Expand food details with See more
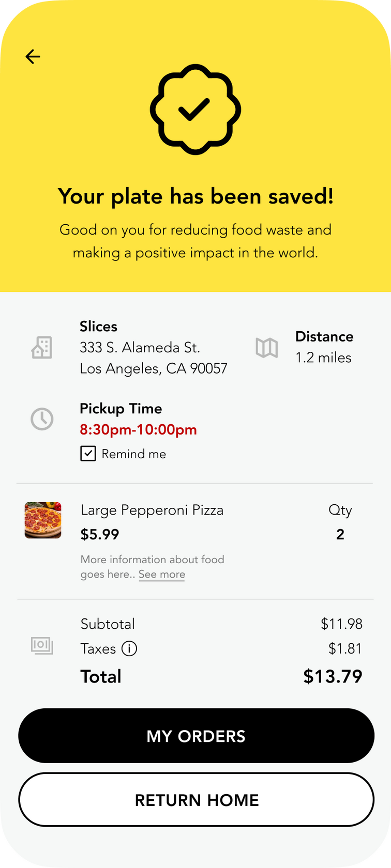Screen dimensions: 391x868 tap(161, 575)
